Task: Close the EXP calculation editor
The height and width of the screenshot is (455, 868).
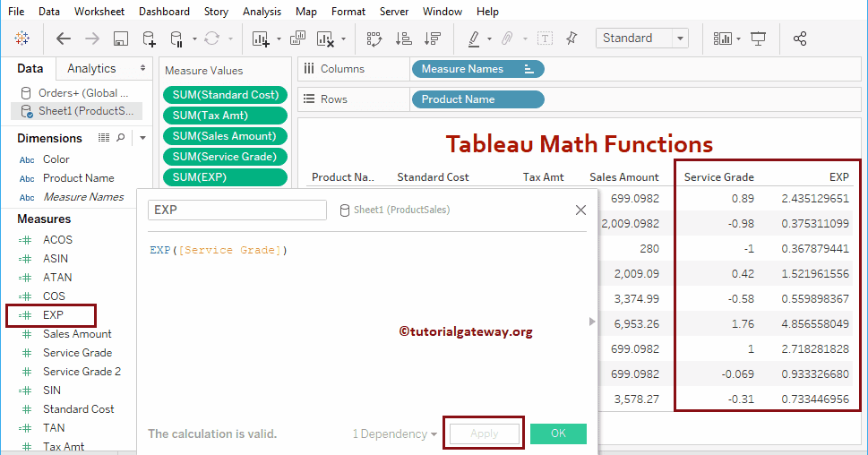Action: click(x=580, y=210)
